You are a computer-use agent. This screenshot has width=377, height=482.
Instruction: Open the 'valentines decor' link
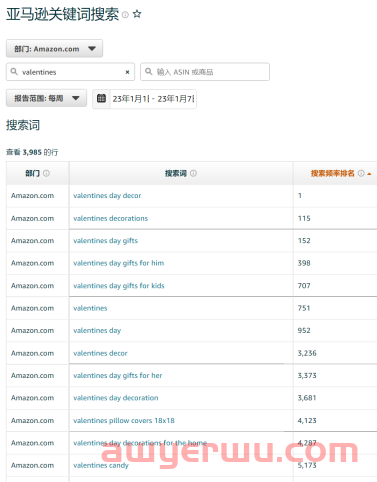pyautogui.click(x=100, y=353)
